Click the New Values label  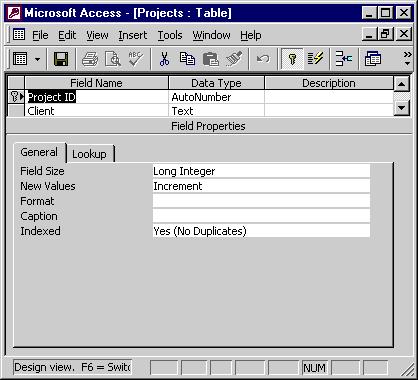coord(48,186)
